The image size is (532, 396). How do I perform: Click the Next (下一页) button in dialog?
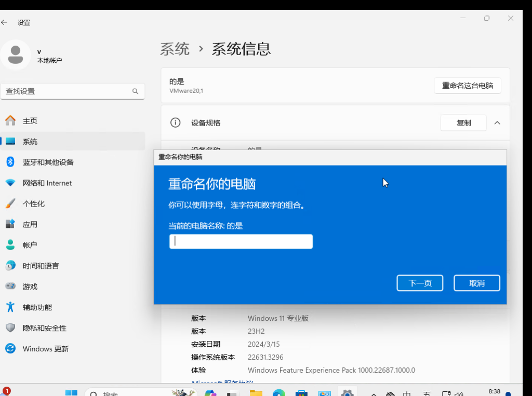pos(420,283)
